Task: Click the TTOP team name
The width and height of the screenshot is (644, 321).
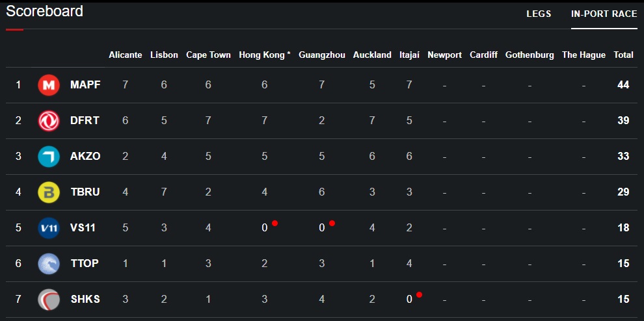Action: click(x=85, y=264)
